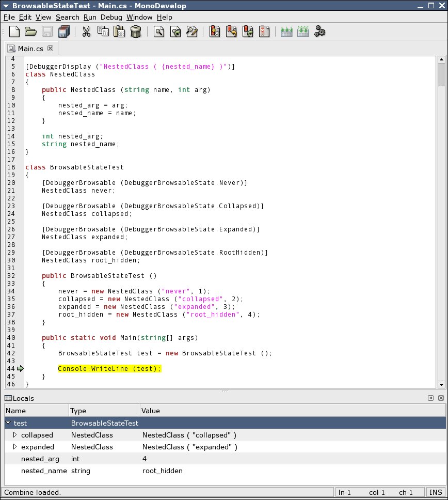Click the Value column header
This screenshot has height=500, width=448.
click(x=293, y=411)
